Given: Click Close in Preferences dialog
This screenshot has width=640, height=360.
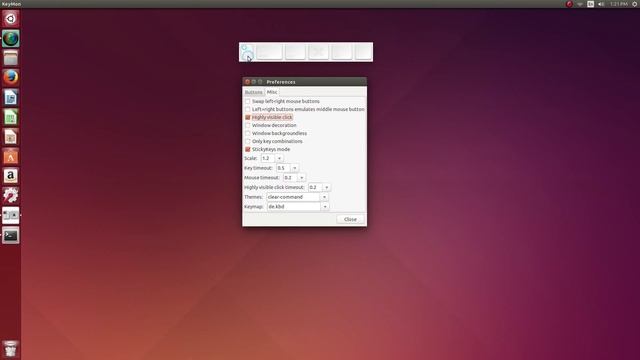Looking at the screenshot, I should point(350,219).
